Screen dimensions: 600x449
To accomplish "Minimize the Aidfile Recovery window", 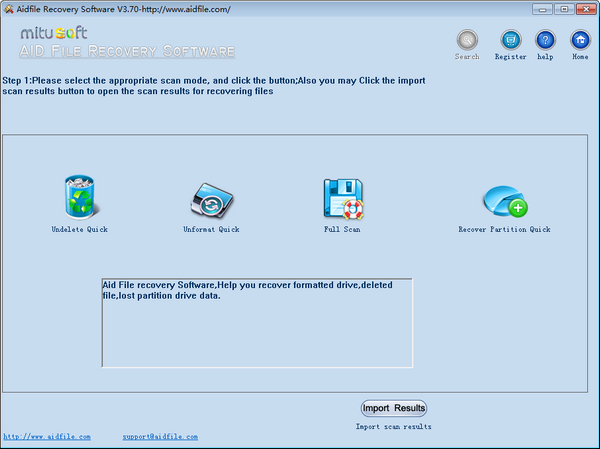I will [x=542, y=9].
